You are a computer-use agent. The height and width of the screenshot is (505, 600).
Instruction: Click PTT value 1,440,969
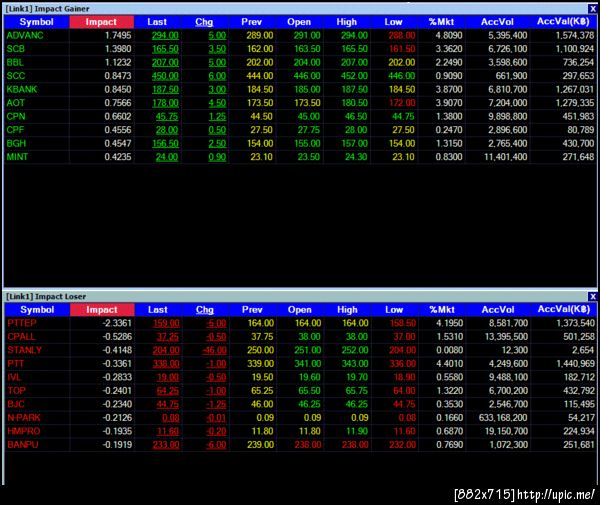(576, 364)
